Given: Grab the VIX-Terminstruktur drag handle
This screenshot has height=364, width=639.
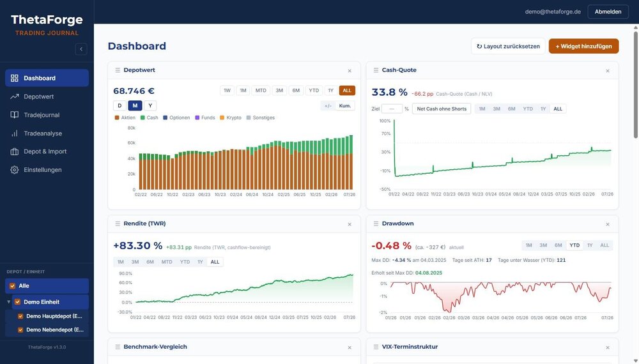Looking at the screenshot, I should [x=376, y=347].
